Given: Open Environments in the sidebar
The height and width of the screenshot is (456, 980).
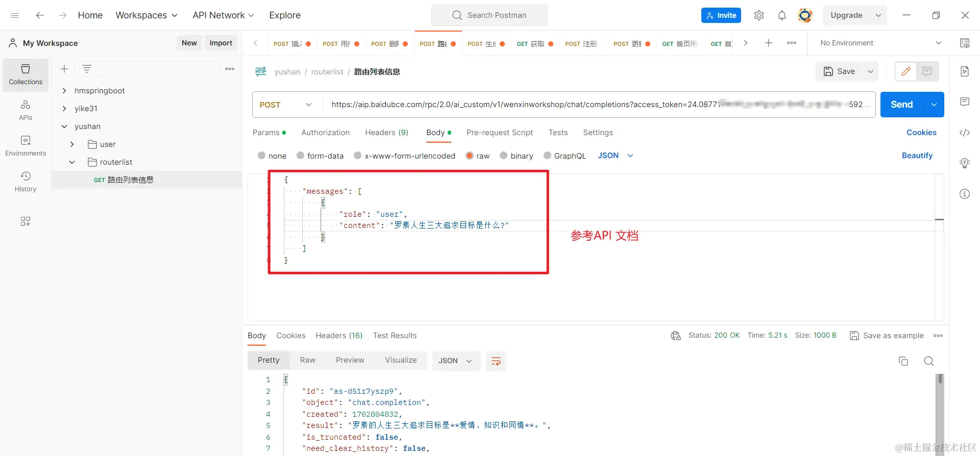Looking at the screenshot, I should [x=26, y=146].
